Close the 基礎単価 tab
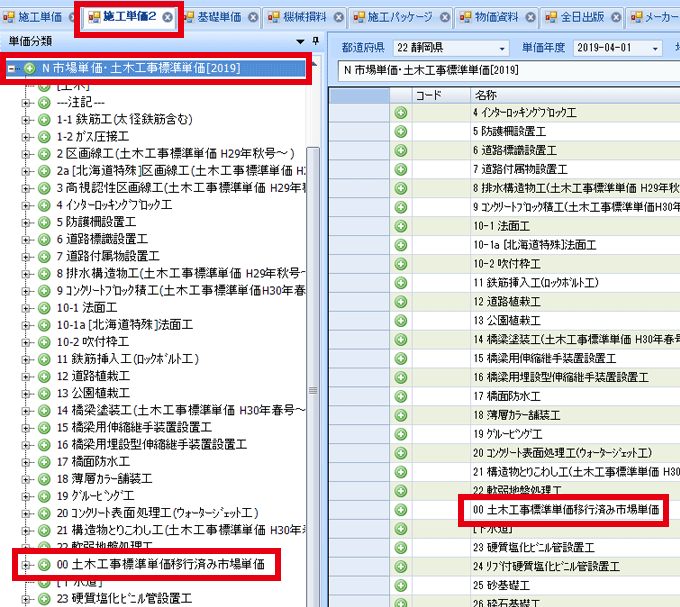Screen dimensions: 680x607 coord(253,18)
